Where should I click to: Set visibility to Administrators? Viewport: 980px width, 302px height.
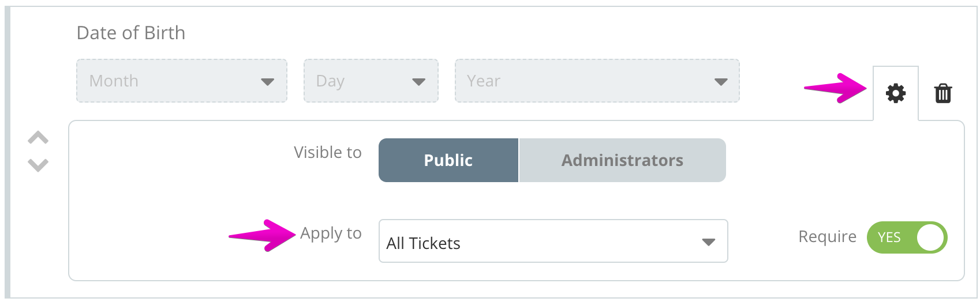(622, 160)
